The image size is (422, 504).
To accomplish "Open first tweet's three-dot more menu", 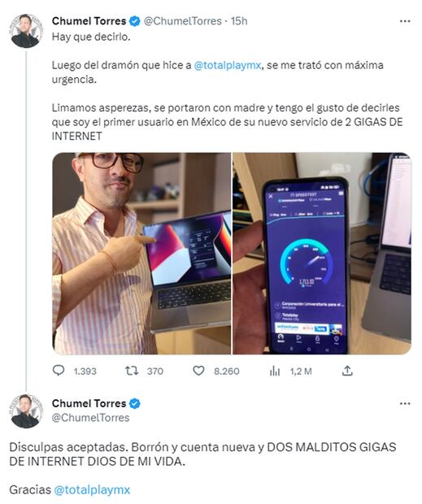I will 405,21.
